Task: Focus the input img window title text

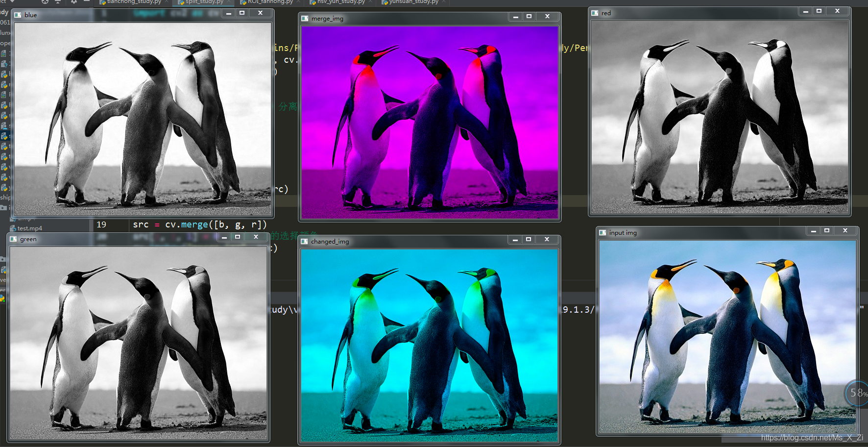Action: (623, 233)
